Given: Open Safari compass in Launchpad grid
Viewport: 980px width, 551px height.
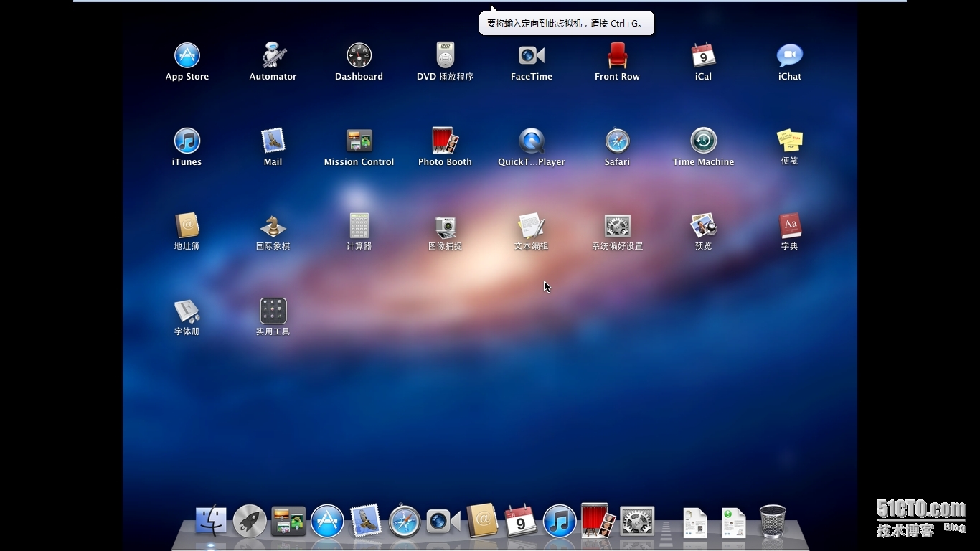Looking at the screenshot, I should point(618,141).
